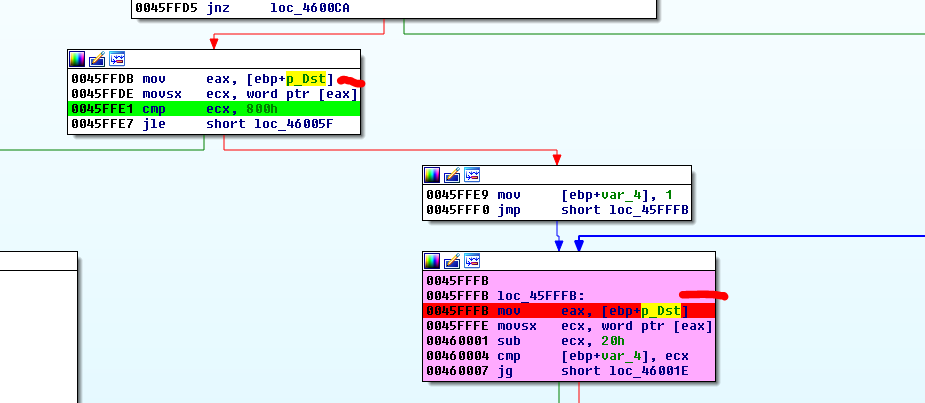The width and height of the screenshot is (925, 403).
Task: Click pencil edit icon on 0045FFE9 node
Action: (x=452, y=175)
